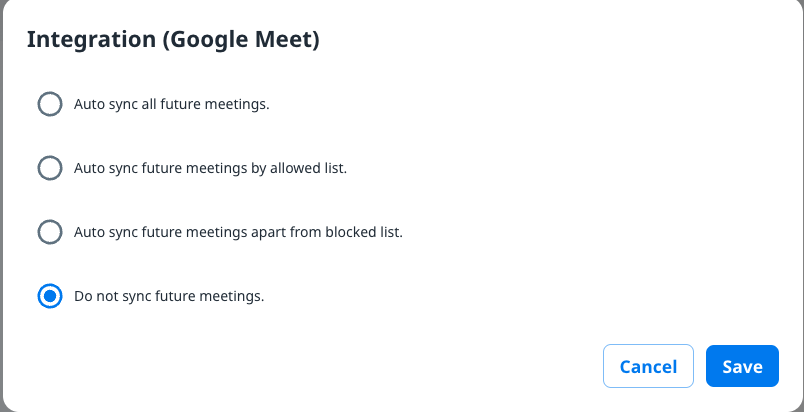Click the words 'Google Meet' in the heading

click(243, 40)
